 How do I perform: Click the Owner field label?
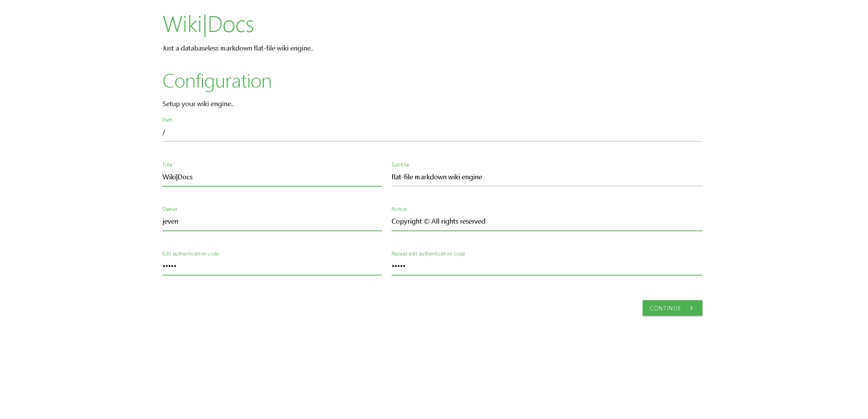pyautogui.click(x=170, y=209)
